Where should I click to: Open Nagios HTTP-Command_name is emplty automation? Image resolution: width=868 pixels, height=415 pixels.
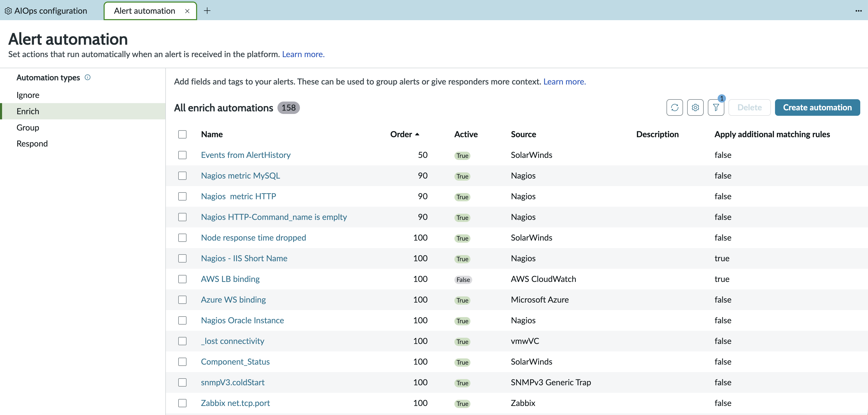point(274,217)
